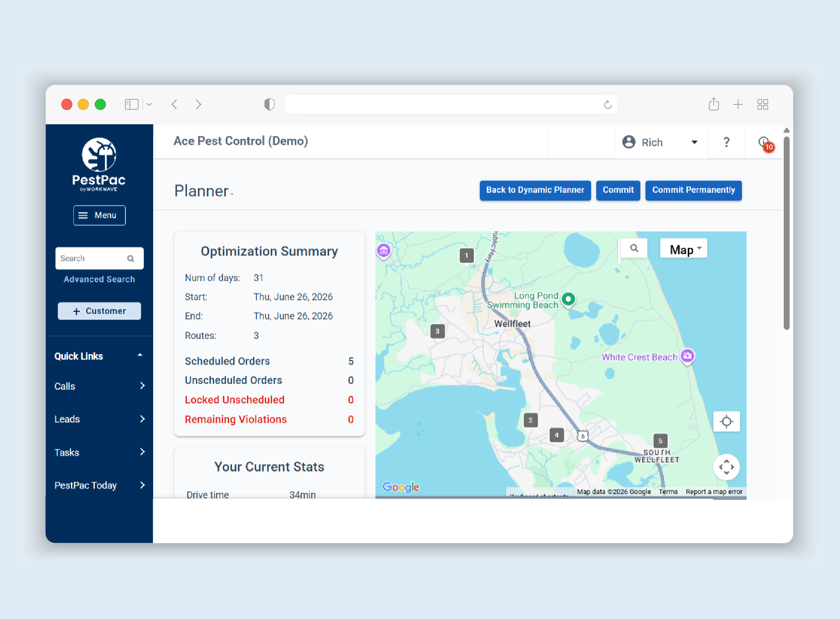Focus the sidebar Search field
840x619 pixels.
click(99, 258)
